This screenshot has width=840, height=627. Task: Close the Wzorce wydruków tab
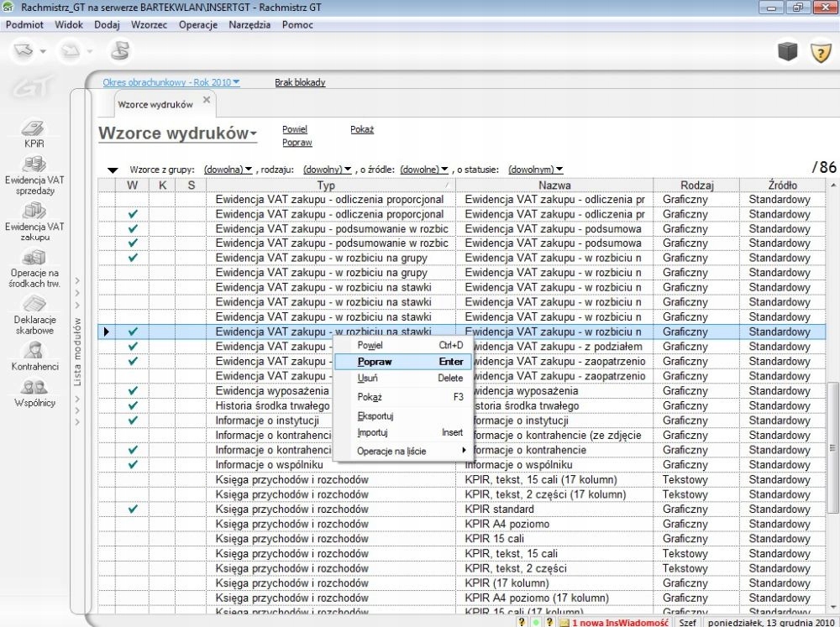(207, 101)
